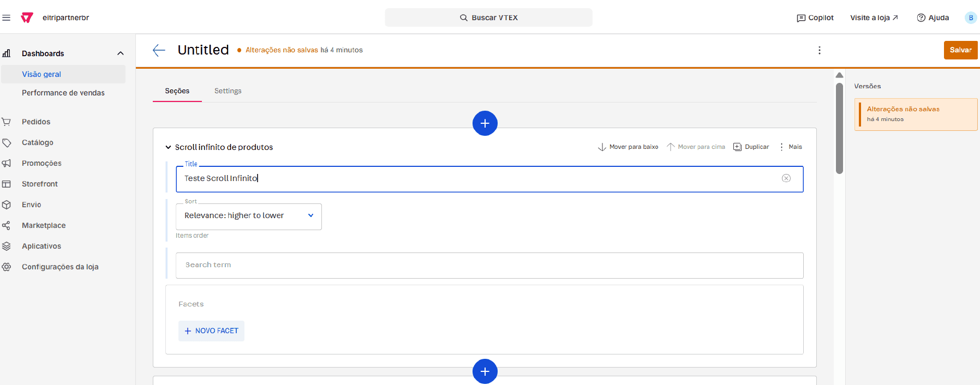Select the unsaved changes version card
Screen dimensions: 980x385
916,114
